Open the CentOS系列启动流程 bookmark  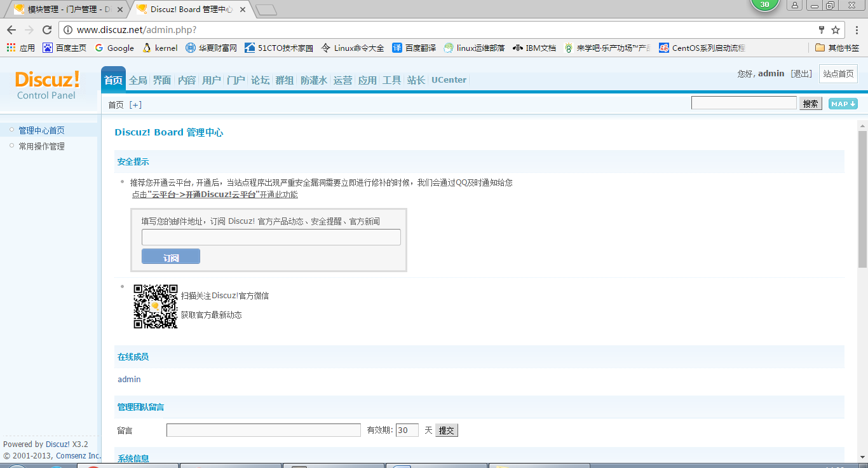pyautogui.click(x=702, y=48)
